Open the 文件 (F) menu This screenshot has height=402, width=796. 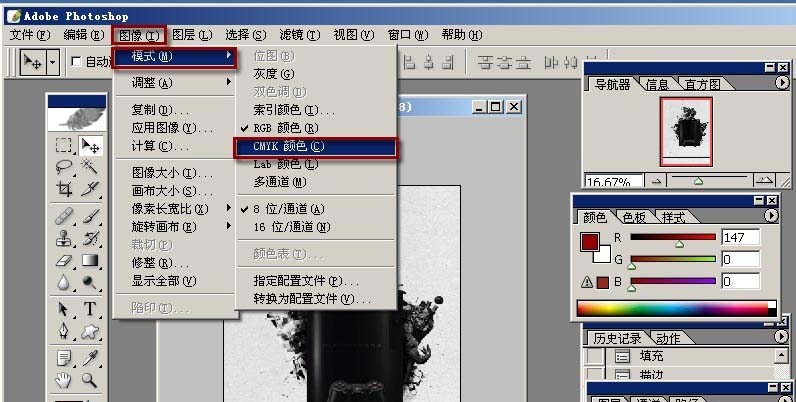click(30, 35)
